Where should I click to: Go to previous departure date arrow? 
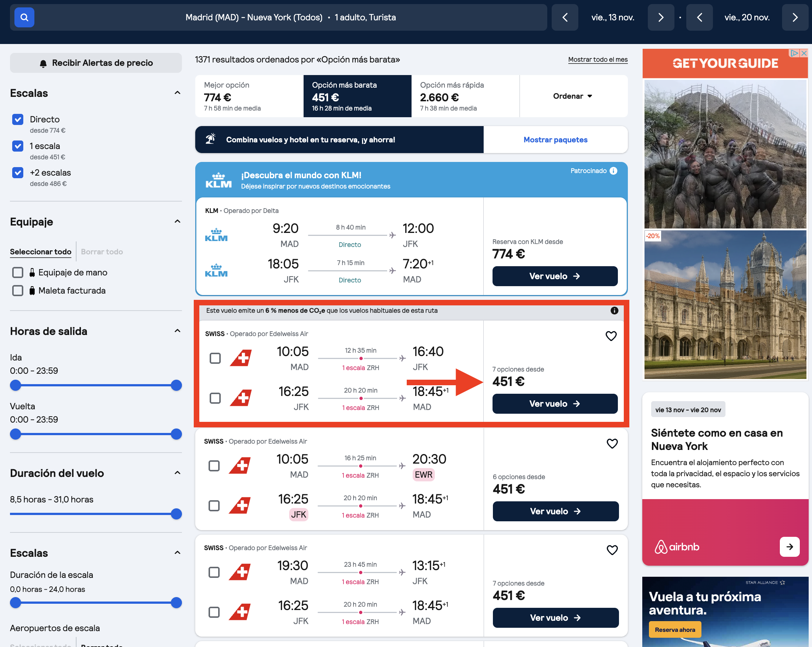click(x=565, y=17)
